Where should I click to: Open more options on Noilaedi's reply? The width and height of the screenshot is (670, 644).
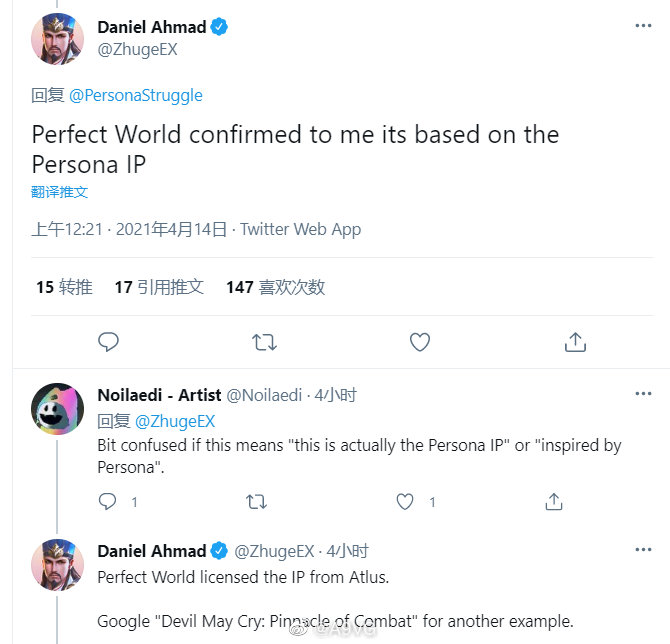(x=643, y=394)
